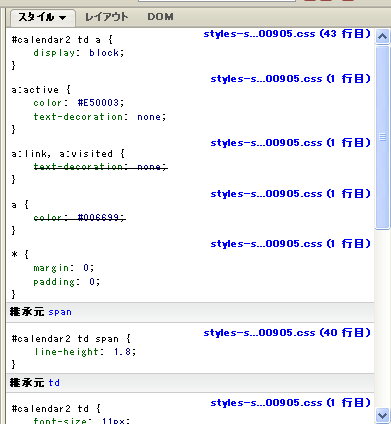This screenshot has height=424, width=391.
Task: Click the span link in 継承元 header
Action: (60, 312)
